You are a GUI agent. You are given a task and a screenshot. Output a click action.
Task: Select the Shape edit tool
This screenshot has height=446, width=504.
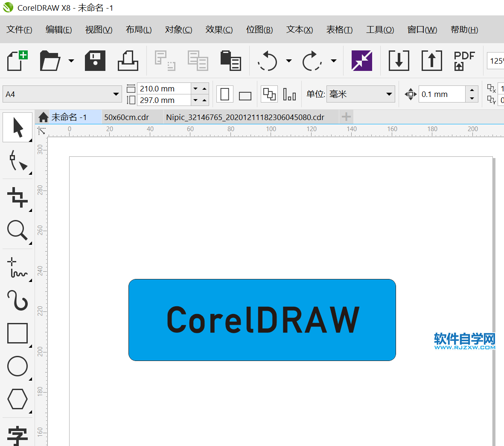pyautogui.click(x=17, y=161)
